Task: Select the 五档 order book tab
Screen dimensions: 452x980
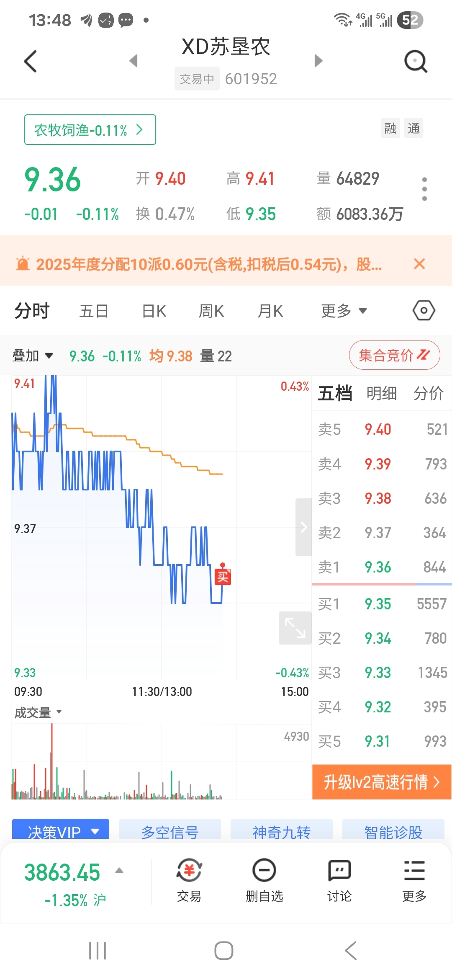Action: click(335, 393)
